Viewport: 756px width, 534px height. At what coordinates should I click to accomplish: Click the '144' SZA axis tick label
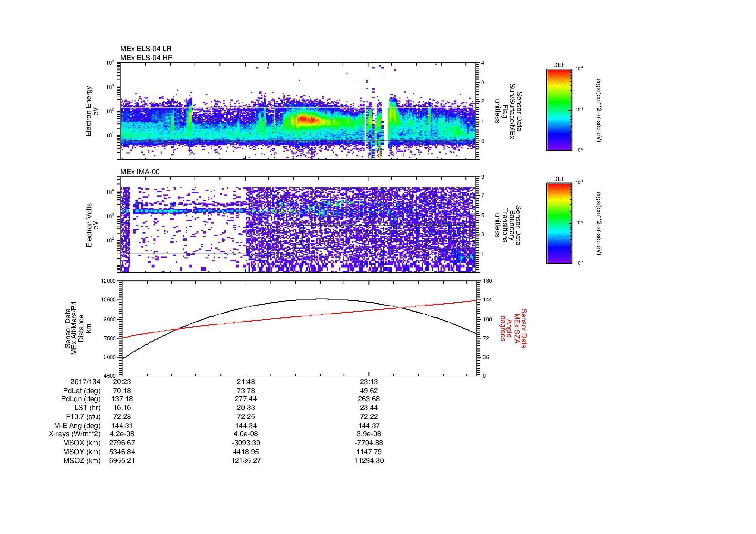(x=487, y=300)
